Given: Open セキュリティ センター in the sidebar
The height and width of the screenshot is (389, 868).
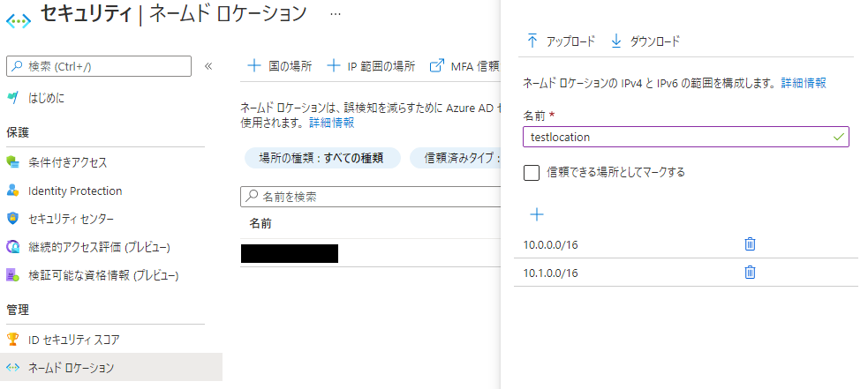Looking at the screenshot, I should click(x=71, y=219).
